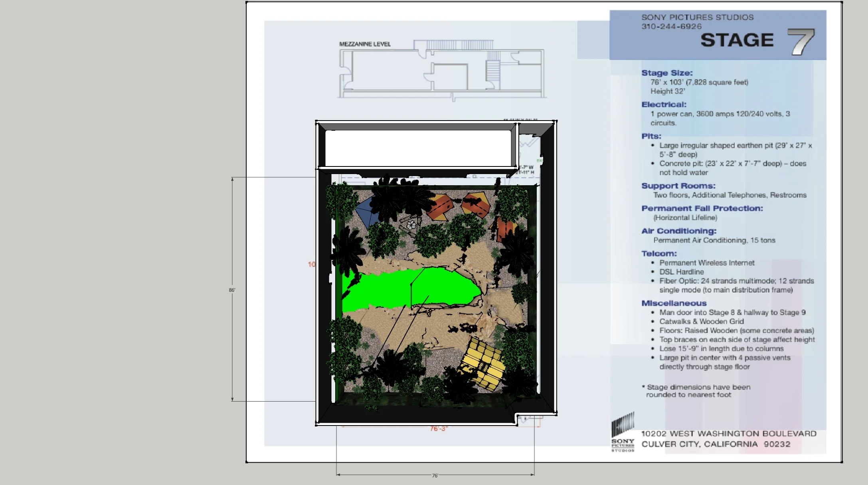Image resolution: width=868 pixels, height=485 pixels.
Task: Click the "10202 WEST WASHINGTON BOULEVARD" address line
Action: (x=729, y=434)
